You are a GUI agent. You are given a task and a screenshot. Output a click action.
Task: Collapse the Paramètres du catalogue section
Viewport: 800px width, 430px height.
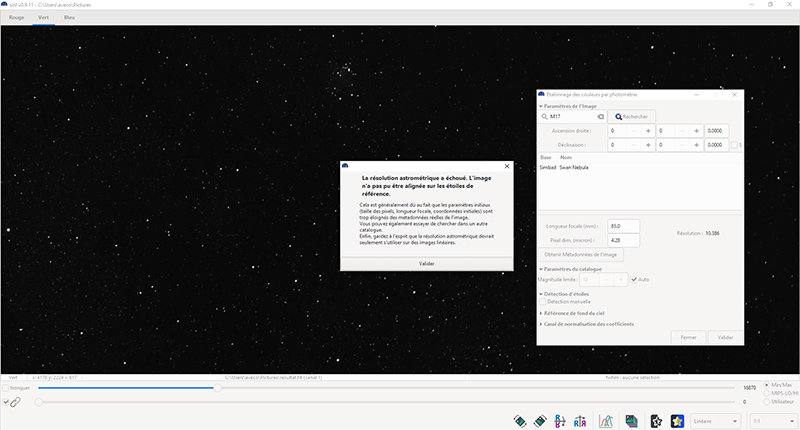coord(541,269)
